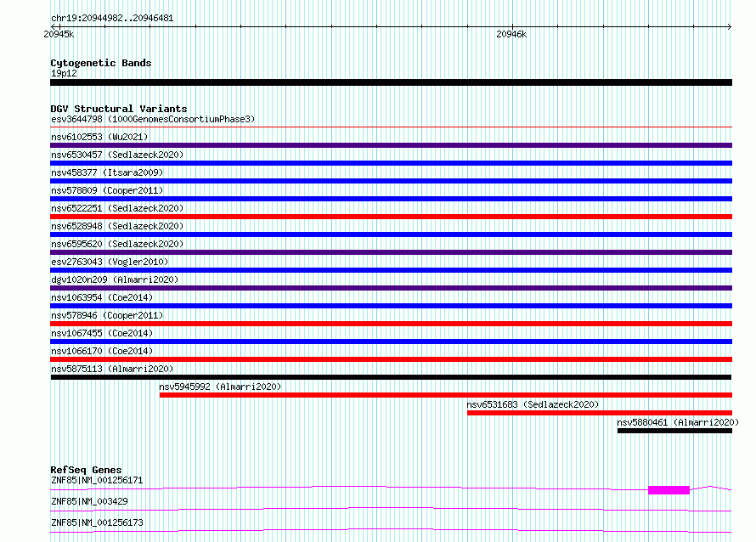Click nsv6531683 (Sedlazeck2020) label
756x542 pixels.
(x=533, y=404)
